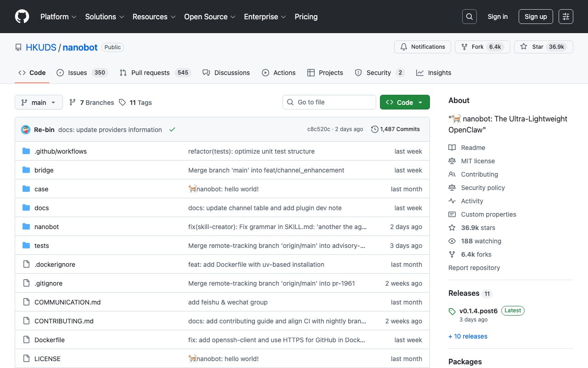Open the main branch selector
Viewport: 588px width, 368px height.
coord(39,102)
